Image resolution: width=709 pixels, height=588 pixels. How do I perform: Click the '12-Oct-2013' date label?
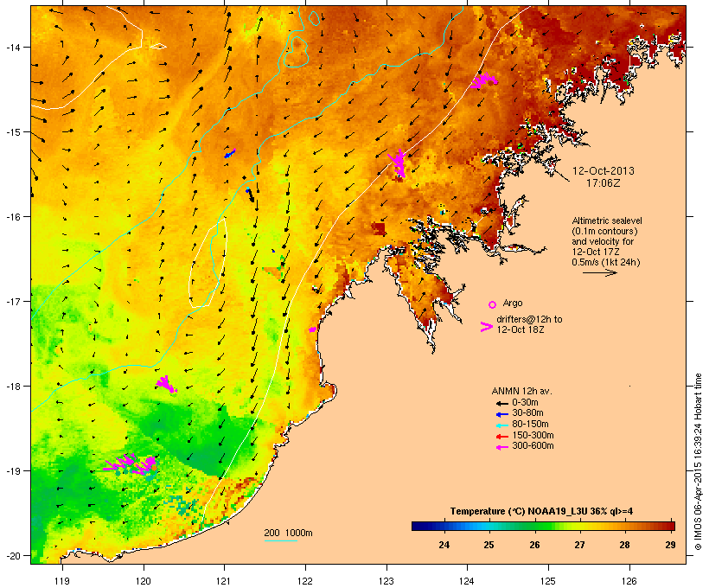click(x=604, y=171)
